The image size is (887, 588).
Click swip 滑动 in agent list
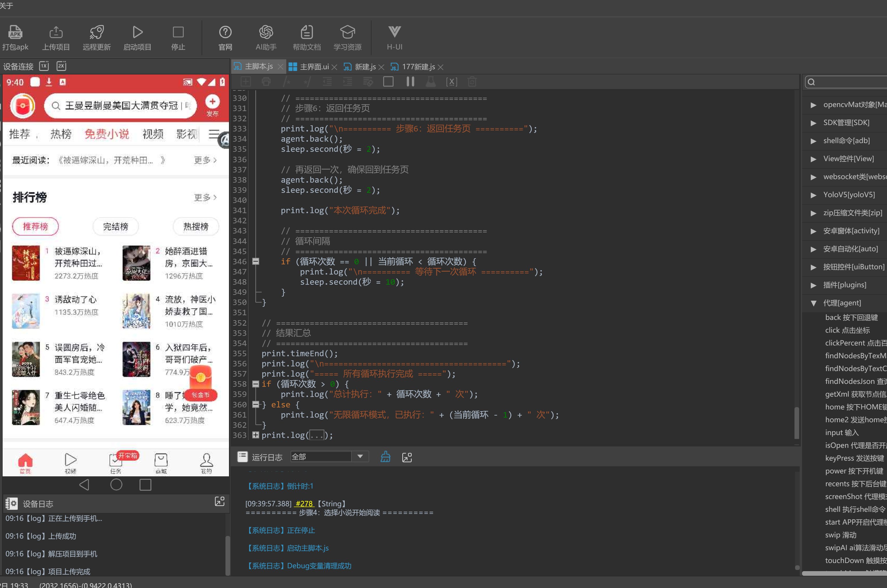840,535
